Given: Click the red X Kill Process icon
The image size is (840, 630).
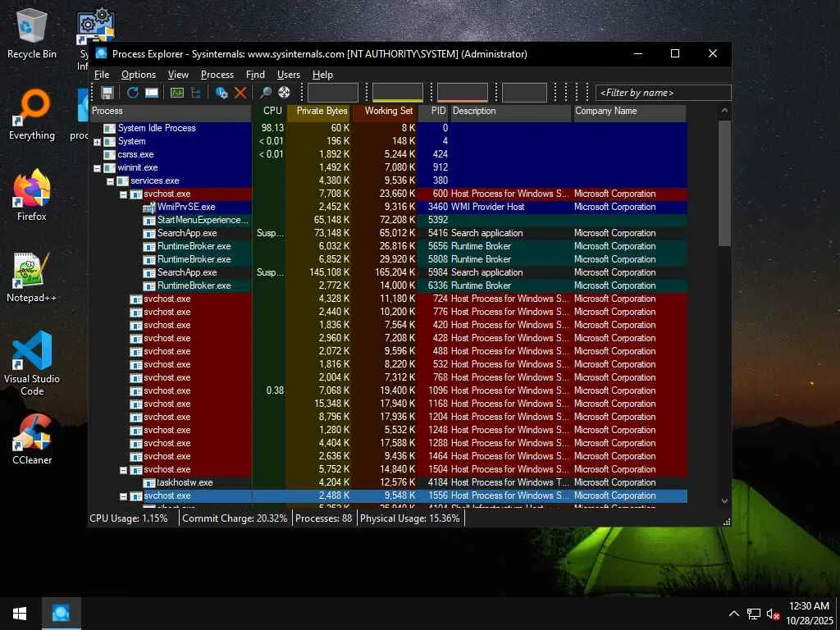Looking at the screenshot, I should point(240,93).
